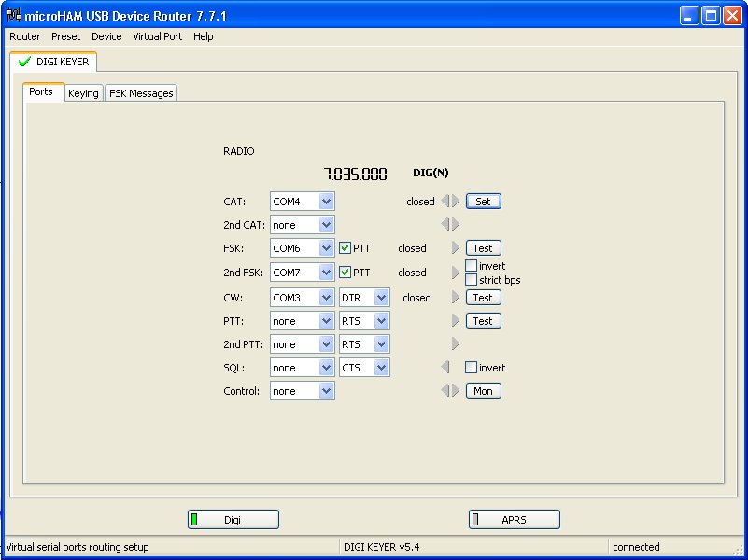This screenshot has width=748, height=560.
Task: Click the left arrow indicator in the SQL row
Action: point(445,368)
